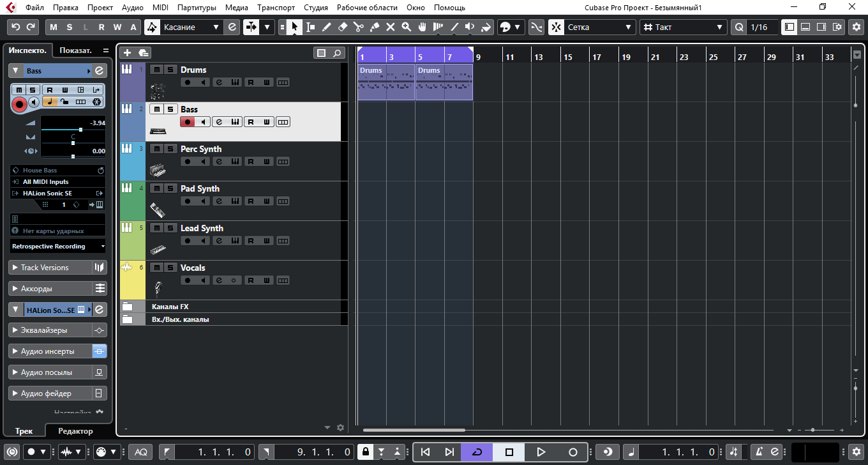Viewport: 868px width, 465px height.
Task: Pick the Erase tool
Action: click(342, 27)
